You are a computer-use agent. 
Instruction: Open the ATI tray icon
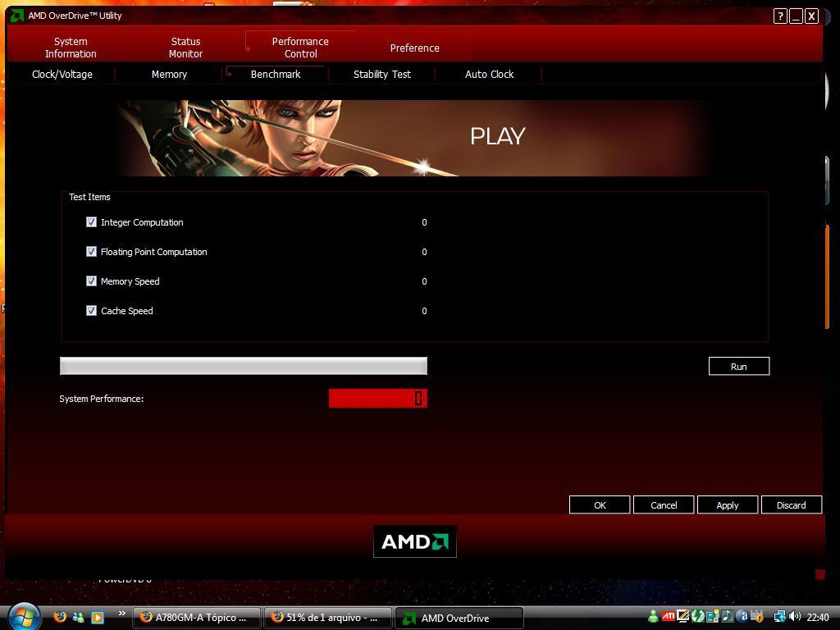pos(668,617)
